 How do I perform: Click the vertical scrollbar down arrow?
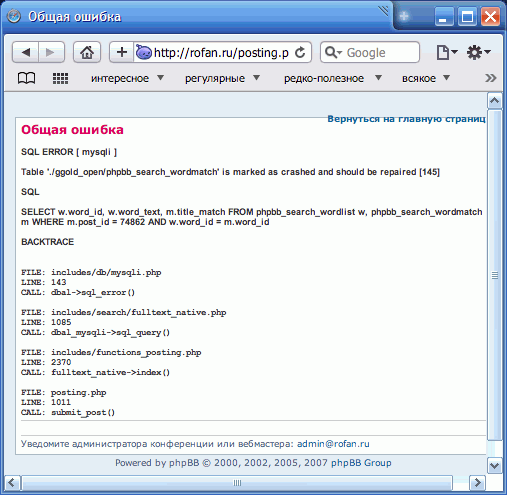coord(494,465)
